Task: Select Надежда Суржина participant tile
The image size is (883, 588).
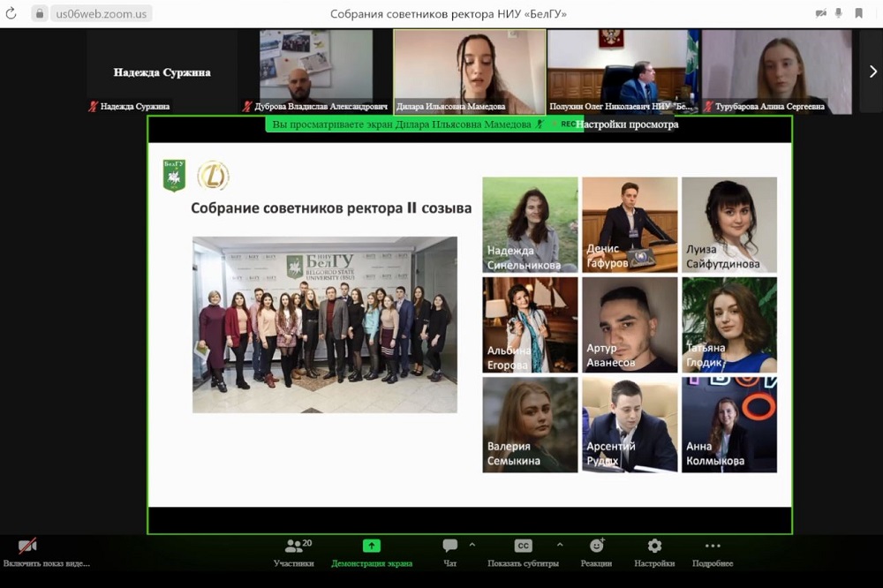Action: [x=162, y=71]
